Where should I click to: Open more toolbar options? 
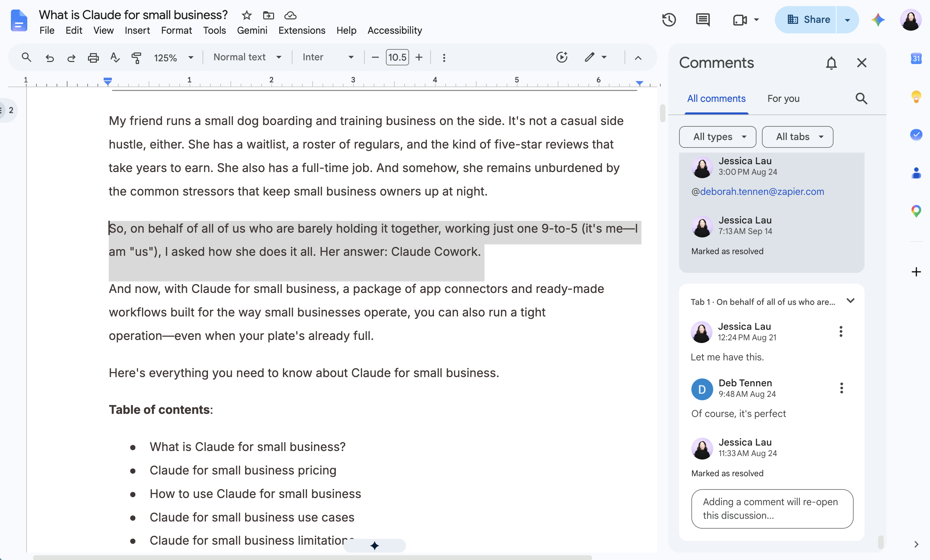tap(444, 57)
